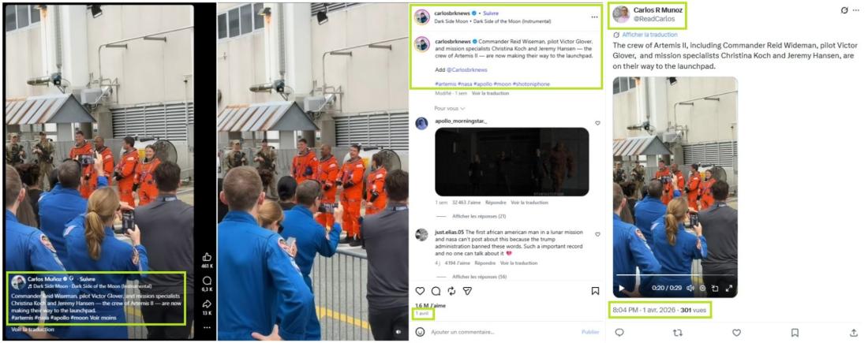This screenshot has height=343, width=868.
Task: Follow carlosbrknews with the Suivre link
Action: point(490,13)
